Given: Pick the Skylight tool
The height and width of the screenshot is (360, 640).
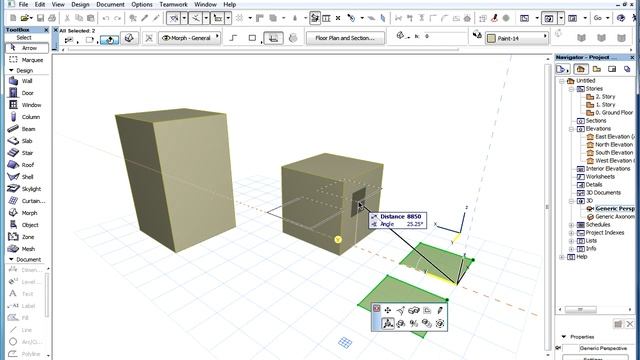Looking at the screenshot, I should [x=27, y=189].
